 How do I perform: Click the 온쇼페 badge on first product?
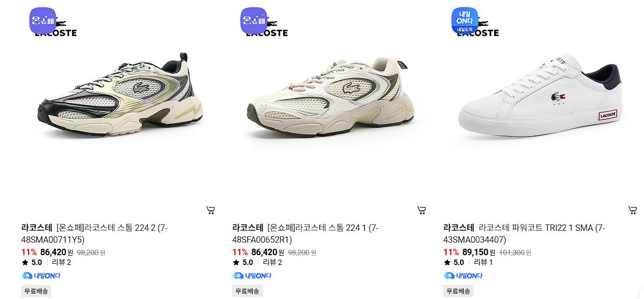coord(43,21)
